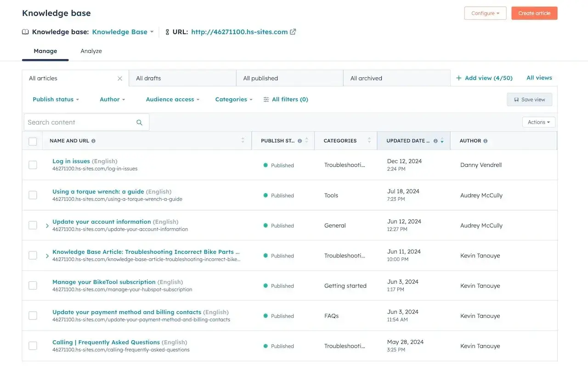Tick the checkbox for Calling Frequently Asked Questions
Image resolution: width=588 pixels, height=376 pixels.
click(x=33, y=346)
